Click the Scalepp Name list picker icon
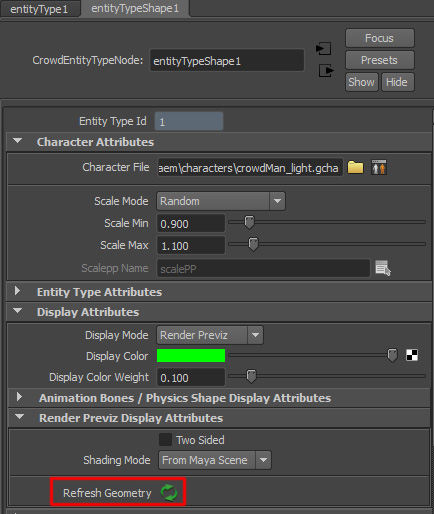The width and height of the screenshot is (434, 514). (383, 268)
